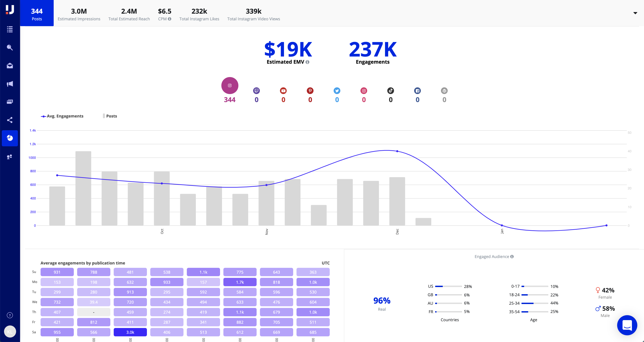Click the help question mark icon
Viewport: 644px width, 342px height.
(10, 315)
